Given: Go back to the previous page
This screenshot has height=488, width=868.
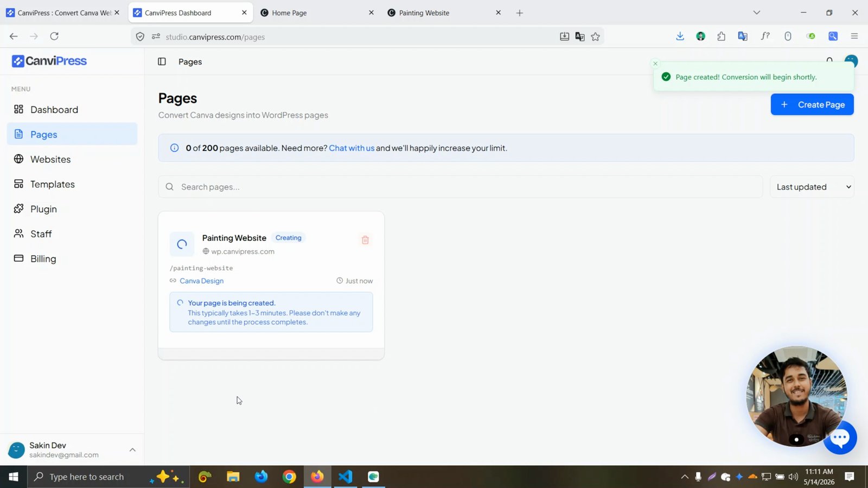Looking at the screenshot, I should [x=14, y=36].
